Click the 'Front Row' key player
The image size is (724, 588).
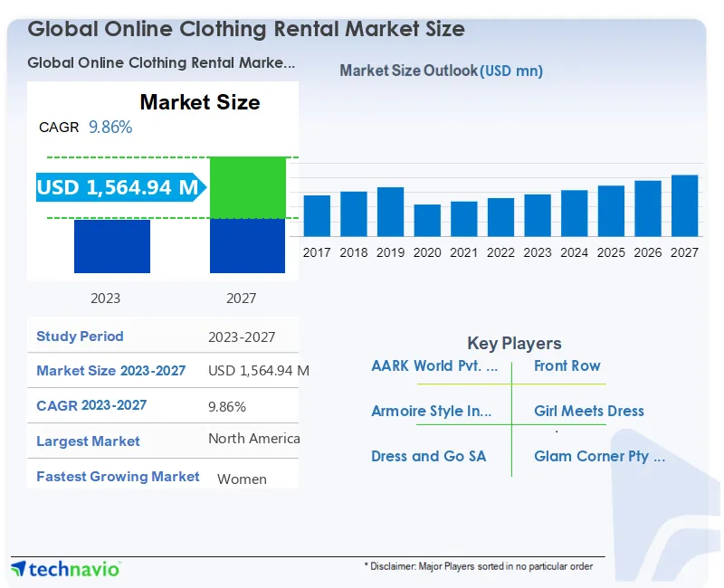pos(567,365)
